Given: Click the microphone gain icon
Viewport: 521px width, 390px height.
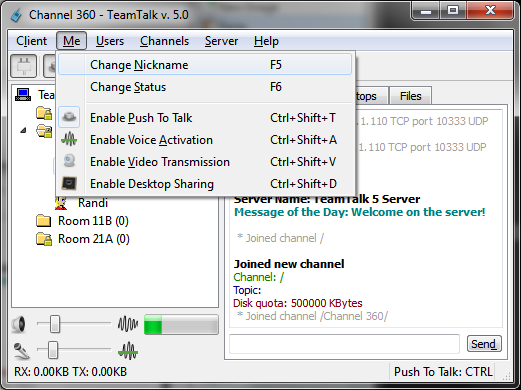Looking at the screenshot, I should [x=21, y=351].
